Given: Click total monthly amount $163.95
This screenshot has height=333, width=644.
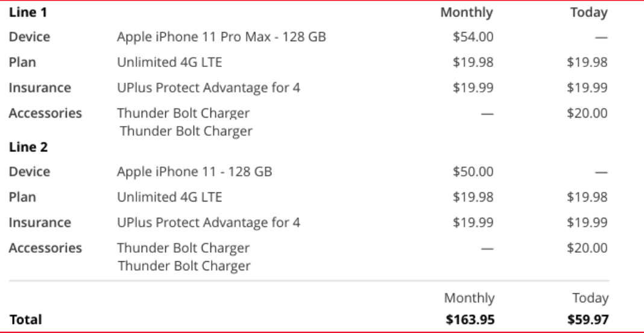Looking at the screenshot, I should (470, 320).
